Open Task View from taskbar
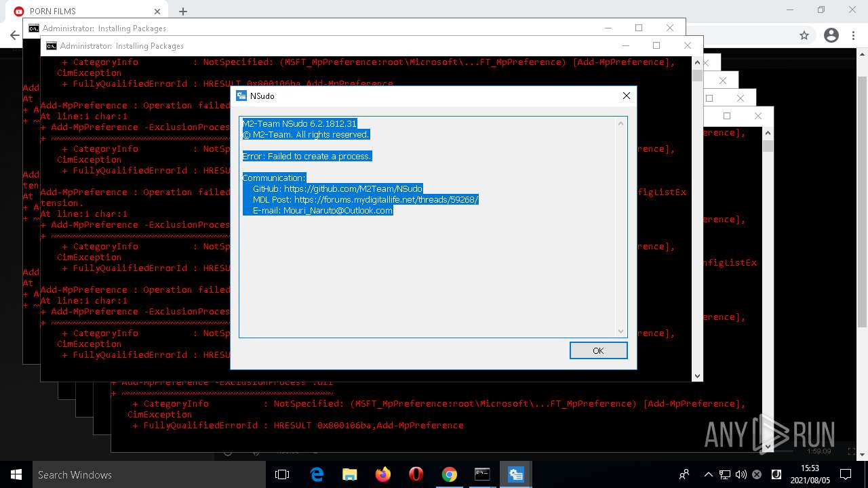This screenshot has width=868, height=488. click(282, 474)
